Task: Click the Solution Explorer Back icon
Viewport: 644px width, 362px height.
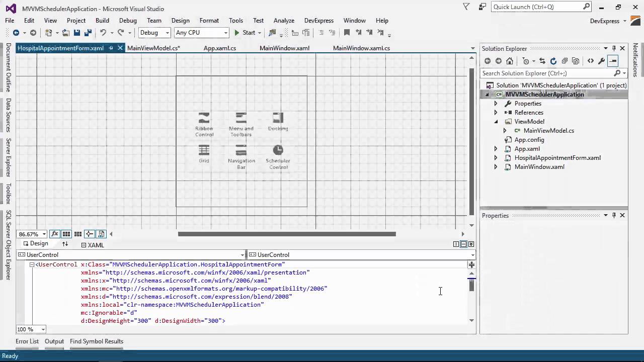Action: [488, 61]
